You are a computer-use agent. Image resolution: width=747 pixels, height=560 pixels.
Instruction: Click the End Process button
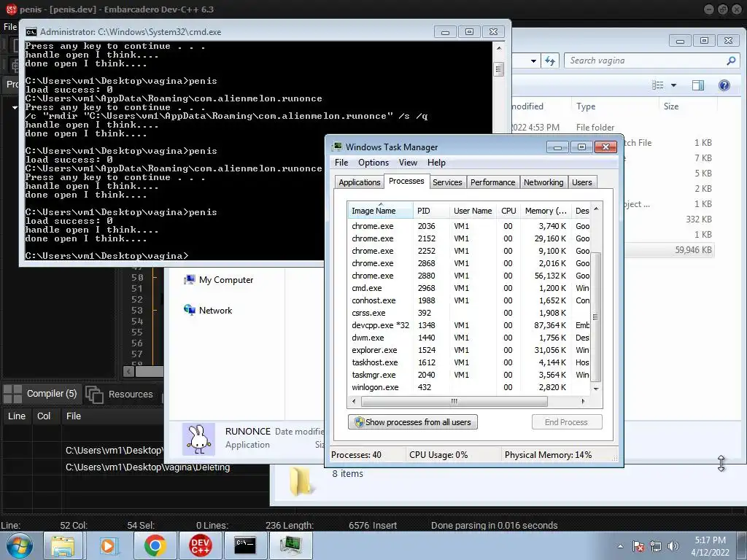click(567, 422)
